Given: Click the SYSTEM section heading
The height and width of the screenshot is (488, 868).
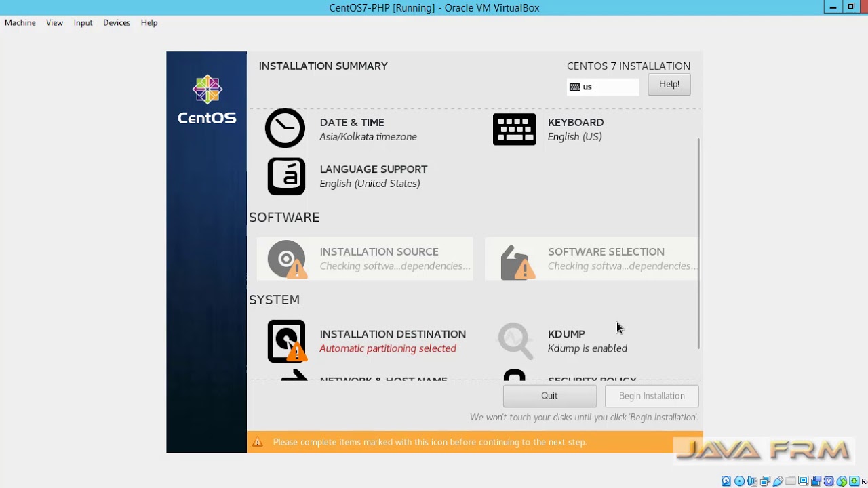Looking at the screenshot, I should coord(274,300).
